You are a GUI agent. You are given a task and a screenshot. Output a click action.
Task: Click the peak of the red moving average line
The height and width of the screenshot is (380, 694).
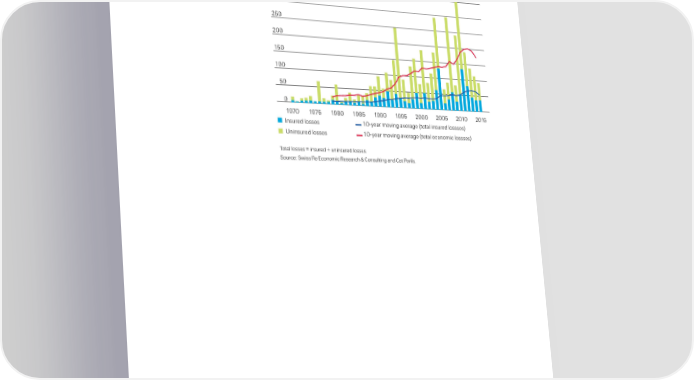(x=467, y=49)
